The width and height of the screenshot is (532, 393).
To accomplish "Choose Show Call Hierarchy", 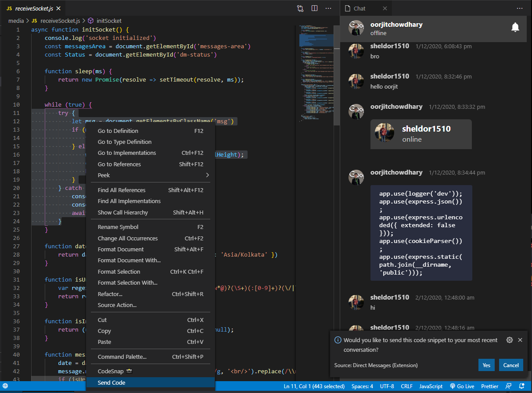I will [150, 212].
